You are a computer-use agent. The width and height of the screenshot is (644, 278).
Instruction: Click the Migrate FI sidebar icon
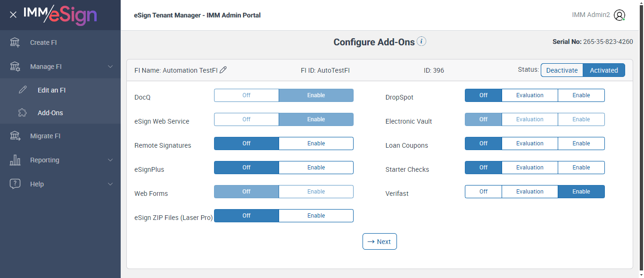pos(15,136)
